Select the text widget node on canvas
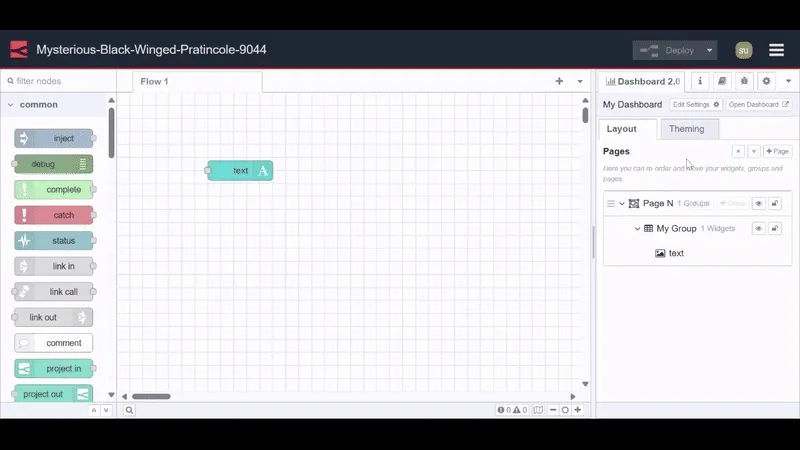Viewport: 800px width, 450px height. pyautogui.click(x=240, y=170)
